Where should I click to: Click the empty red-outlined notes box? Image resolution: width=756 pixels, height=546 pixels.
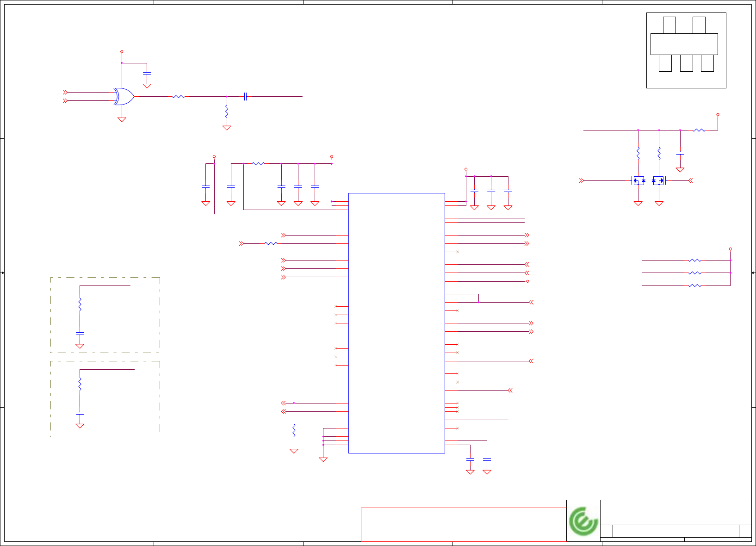tap(464, 525)
